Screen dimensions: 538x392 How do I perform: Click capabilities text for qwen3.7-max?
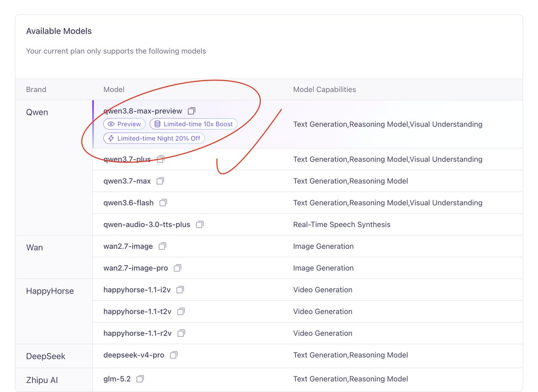(351, 181)
